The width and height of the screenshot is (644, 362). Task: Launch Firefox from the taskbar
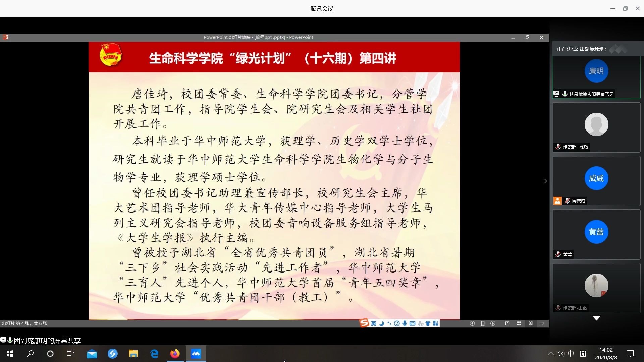(x=175, y=354)
